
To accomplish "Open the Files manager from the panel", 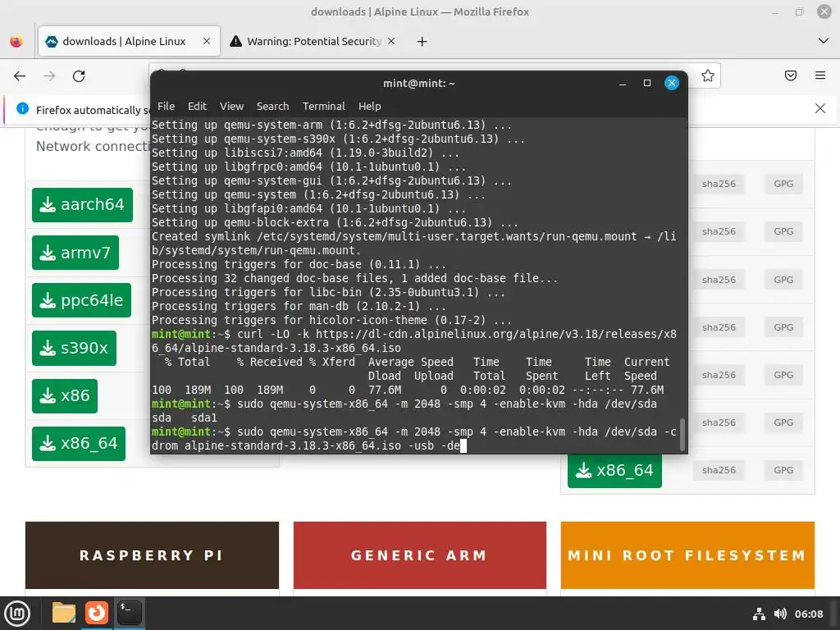I will tap(64, 613).
